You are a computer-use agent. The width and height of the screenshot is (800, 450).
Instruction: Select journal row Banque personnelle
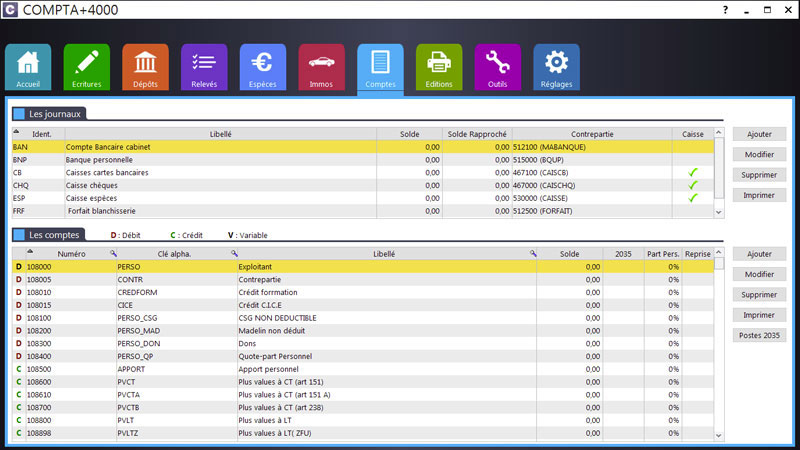[363, 160]
